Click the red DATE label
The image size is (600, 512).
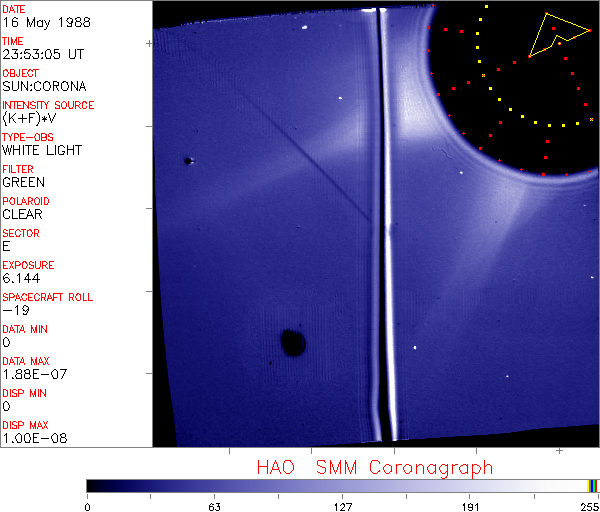click(x=14, y=9)
